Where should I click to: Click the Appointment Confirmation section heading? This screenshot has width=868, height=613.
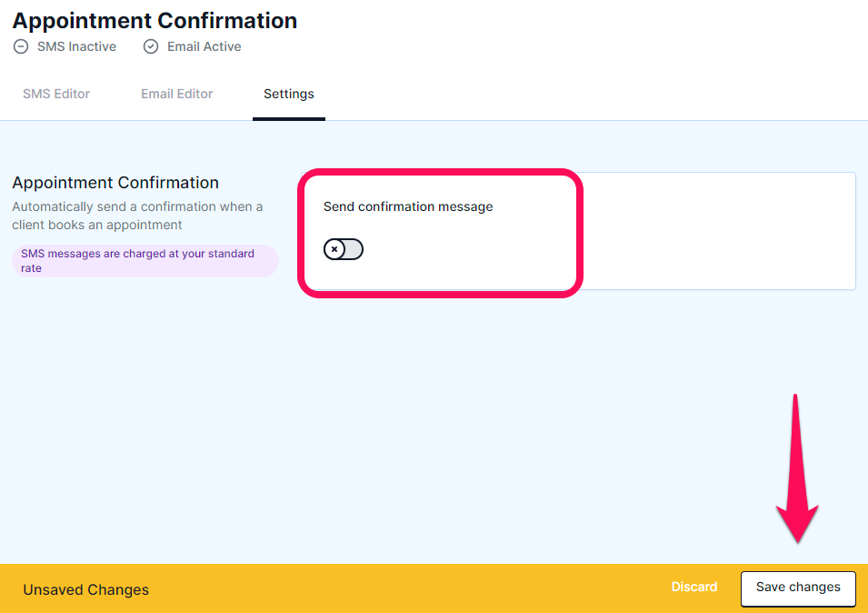tap(115, 182)
